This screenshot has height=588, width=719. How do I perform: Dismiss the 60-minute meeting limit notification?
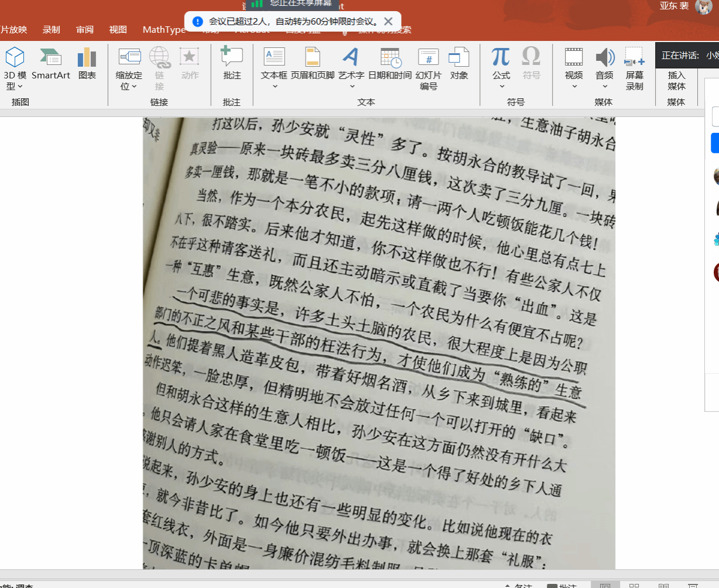tap(388, 22)
